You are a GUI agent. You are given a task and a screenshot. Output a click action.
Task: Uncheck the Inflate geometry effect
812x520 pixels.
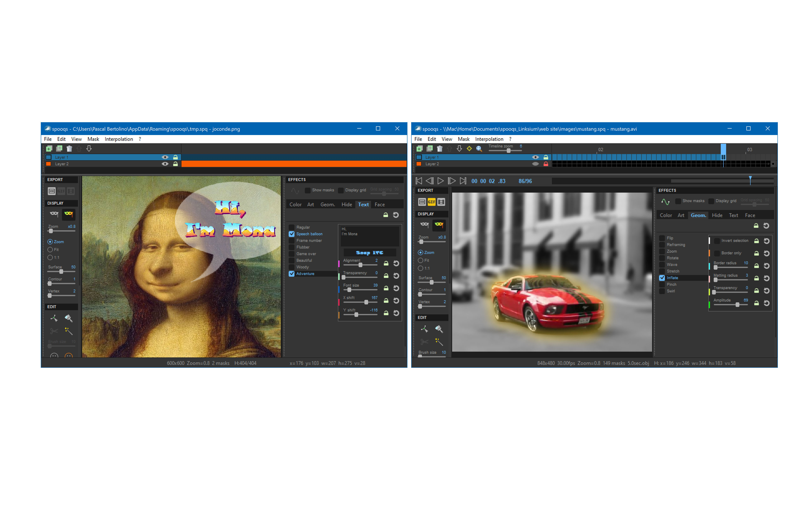click(662, 277)
